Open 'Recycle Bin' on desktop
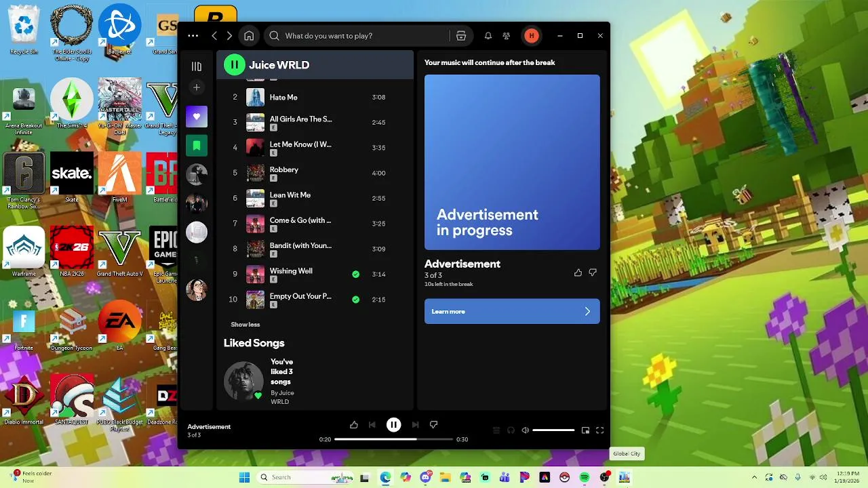868x488 pixels. pos(24,30)
